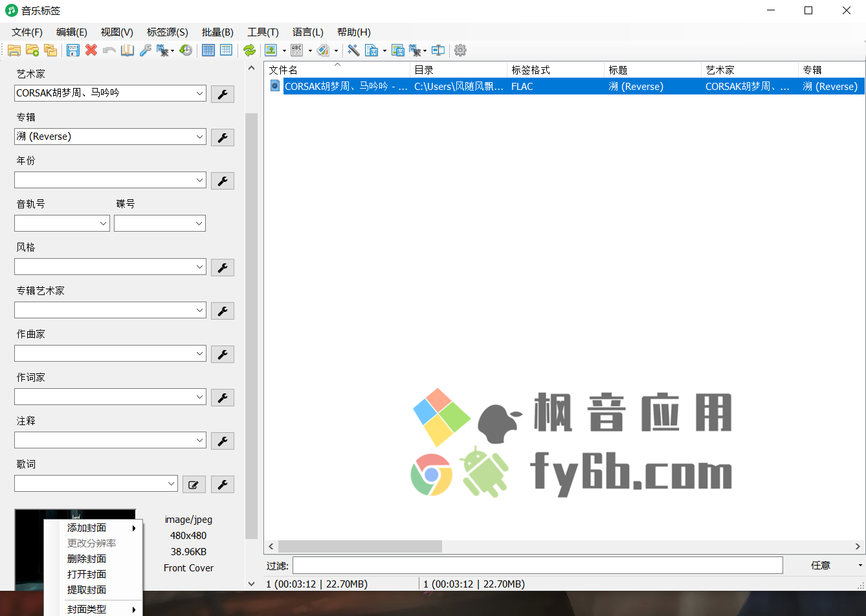Screen dimensions: 866x616
Task: Open the 文件(F) menu
Action: click(x=27, y=32)
